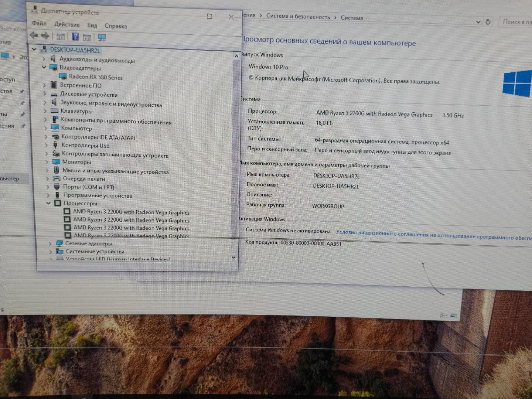The width and height of the screenshot is (532, 399).
Task: Click the show/hide console tree toolbar icon
Action: click(x=61, y=37)
